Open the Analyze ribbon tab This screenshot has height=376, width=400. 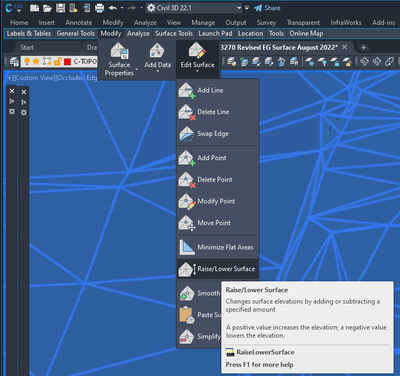[x=145, y=23]
